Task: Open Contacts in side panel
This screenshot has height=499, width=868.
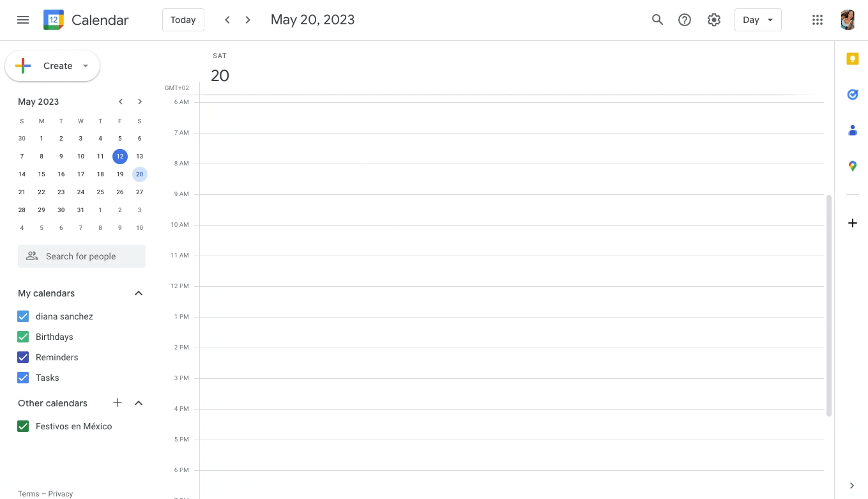Action: (852, 130)
